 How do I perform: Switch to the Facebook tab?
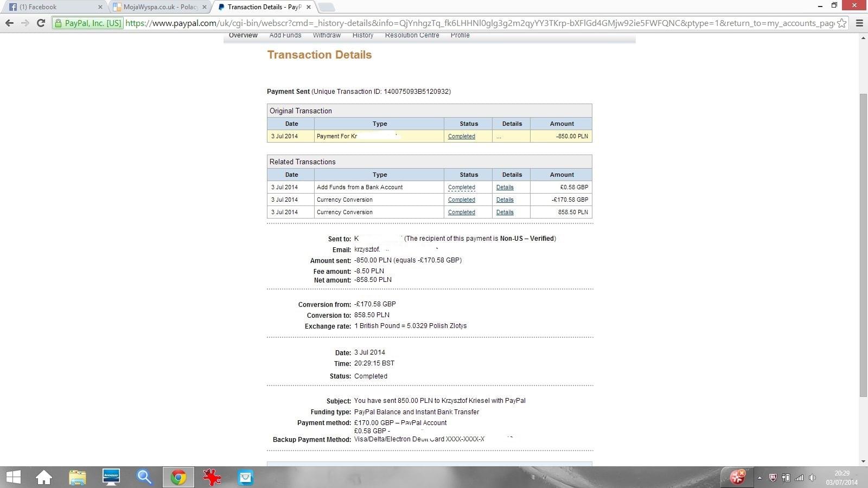tap(53, 7)
